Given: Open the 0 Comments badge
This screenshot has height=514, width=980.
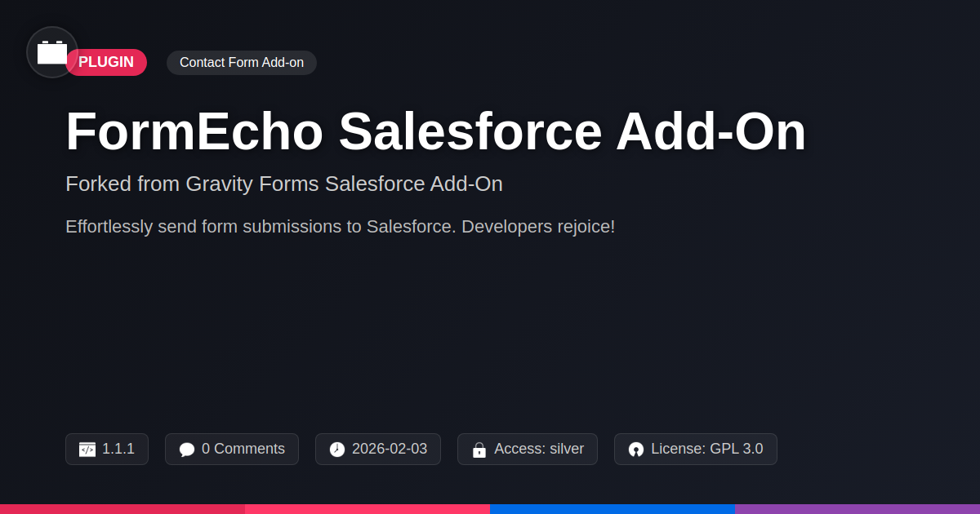Looking at the screenshot, I should (x=232, y=450).
